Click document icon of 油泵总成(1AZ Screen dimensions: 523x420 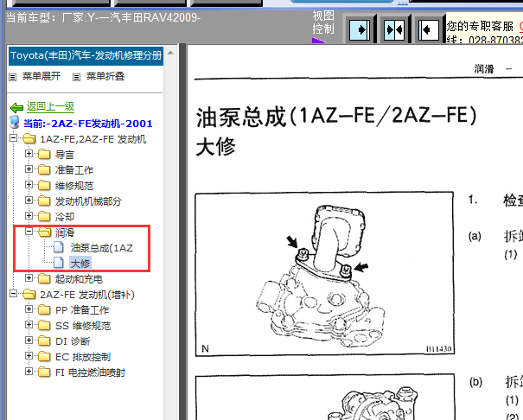pyautogui.click(x=59, y=247)
